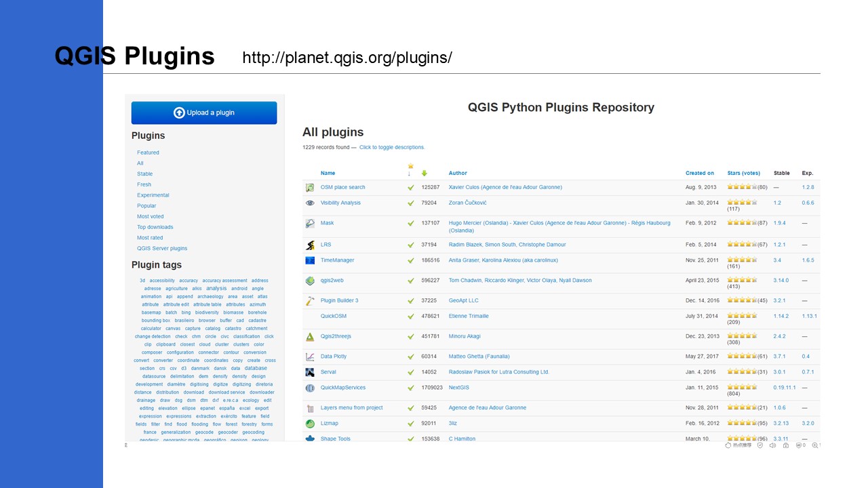Click the speaker icon in browser status bar
The height and width of the screenshot is (488, 868).
click(x=772, y=445)
